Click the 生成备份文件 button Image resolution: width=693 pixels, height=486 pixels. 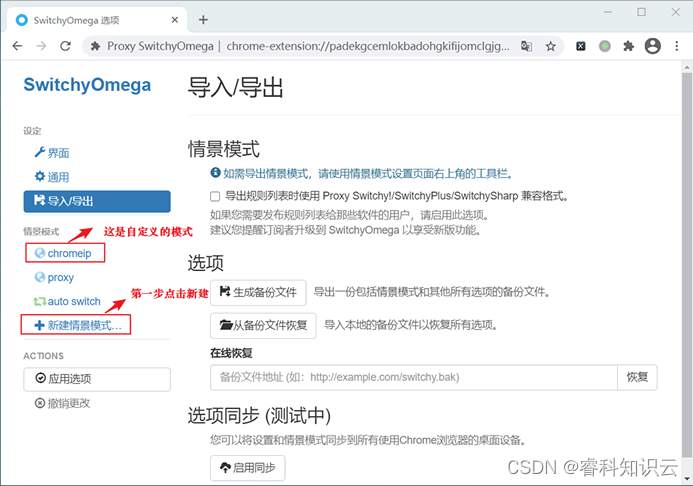(258, 292)
